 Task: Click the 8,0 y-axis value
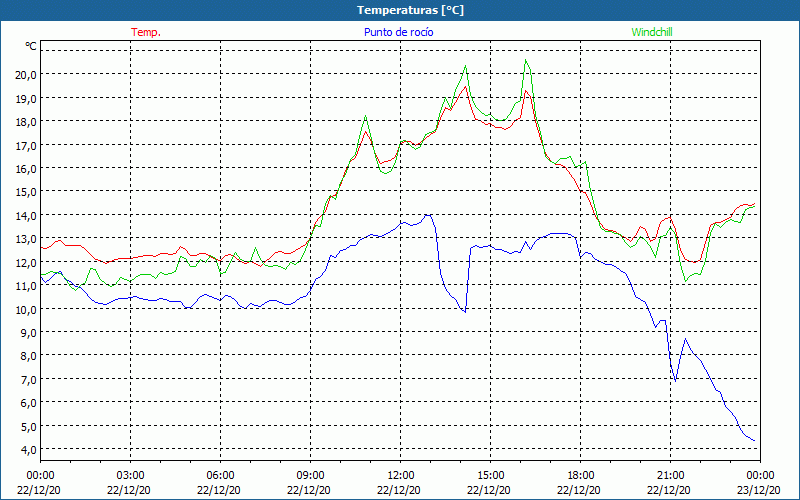pyautogui.click(x=29, y=356)
